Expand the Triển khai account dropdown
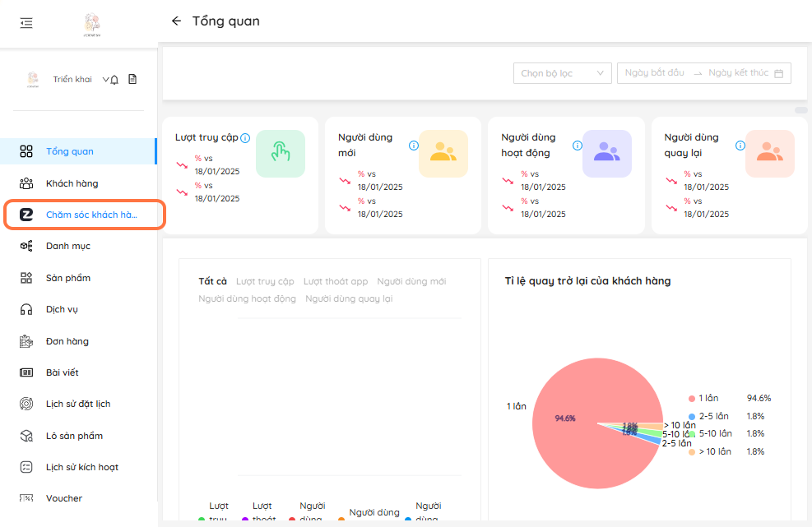The width and height of the screenshot is (812, 527). (105, 80)
